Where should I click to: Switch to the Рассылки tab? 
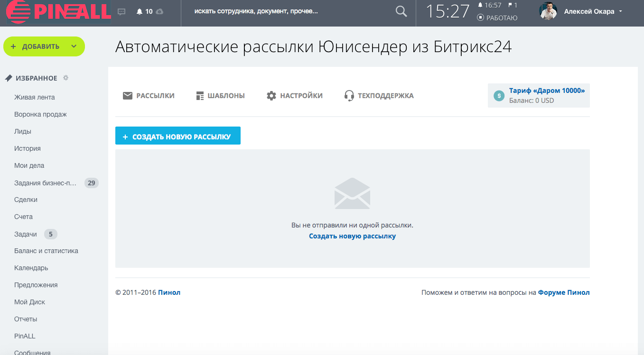(149, 96)
